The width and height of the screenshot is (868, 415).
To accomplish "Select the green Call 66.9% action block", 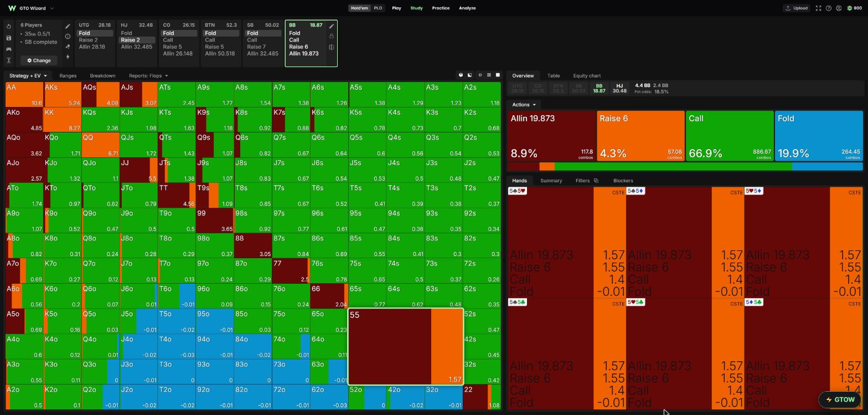I will point(730,136).
